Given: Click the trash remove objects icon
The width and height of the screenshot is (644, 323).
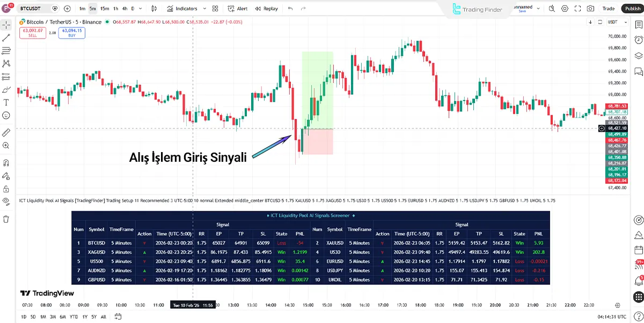Looking at the screenshot, I should click(6, 219).
